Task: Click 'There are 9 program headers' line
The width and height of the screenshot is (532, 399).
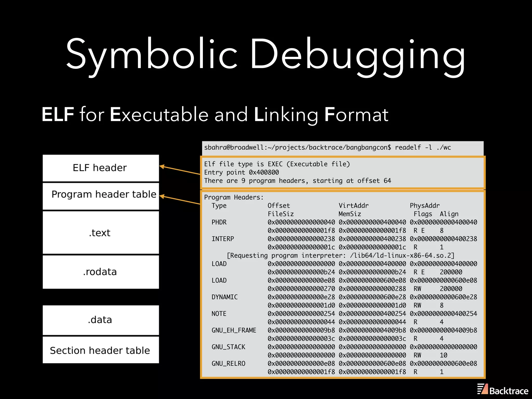Action: click(x=297, y=181)
